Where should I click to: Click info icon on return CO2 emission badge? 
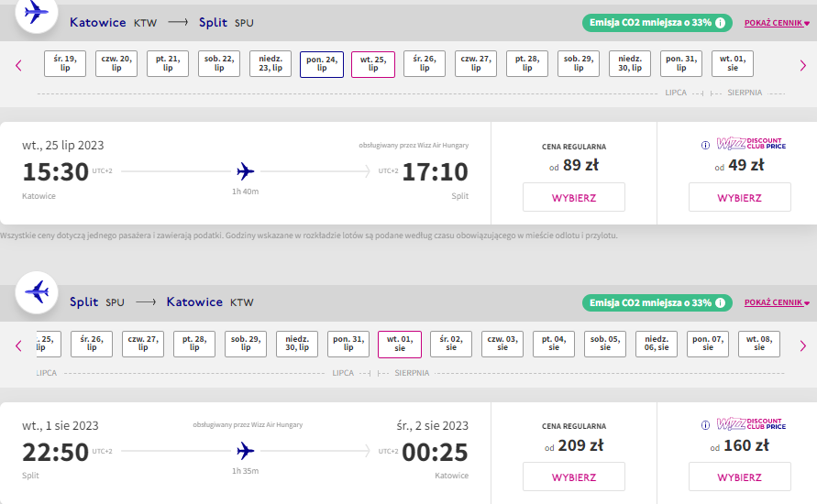pos(720,302)
